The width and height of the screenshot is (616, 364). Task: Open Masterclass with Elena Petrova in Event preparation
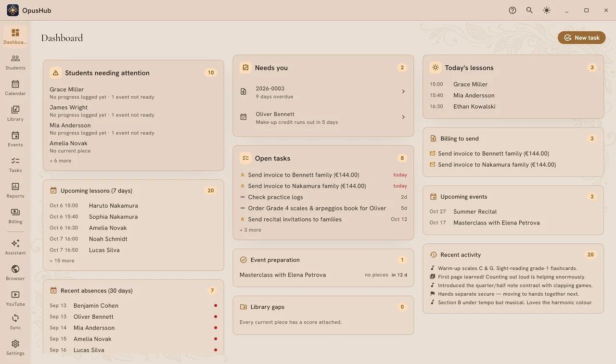[323, 275]
